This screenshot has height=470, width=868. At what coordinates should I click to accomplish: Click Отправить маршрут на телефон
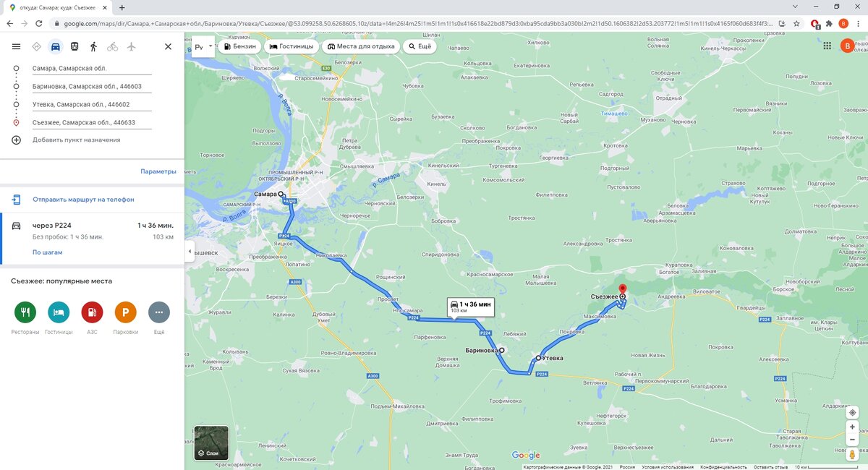[x=83, y=199]
